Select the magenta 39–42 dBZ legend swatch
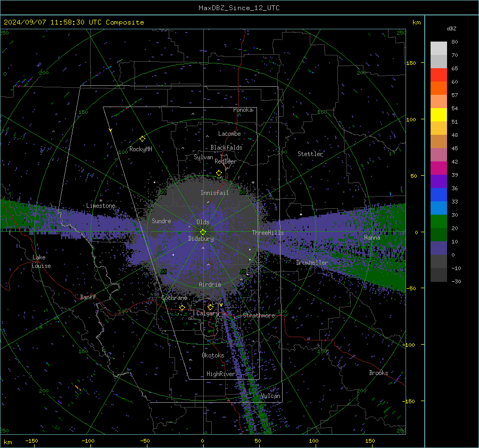This screenshot has height=448, width=479. pyautogui.click(x=439, y=168)
